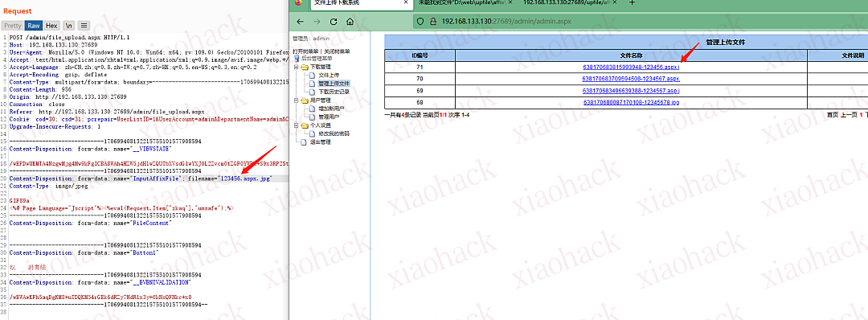The width and height of the screenshot is (868, 320).
Task: Click 退出管理 to log out
Action: (x=320, y=142)
